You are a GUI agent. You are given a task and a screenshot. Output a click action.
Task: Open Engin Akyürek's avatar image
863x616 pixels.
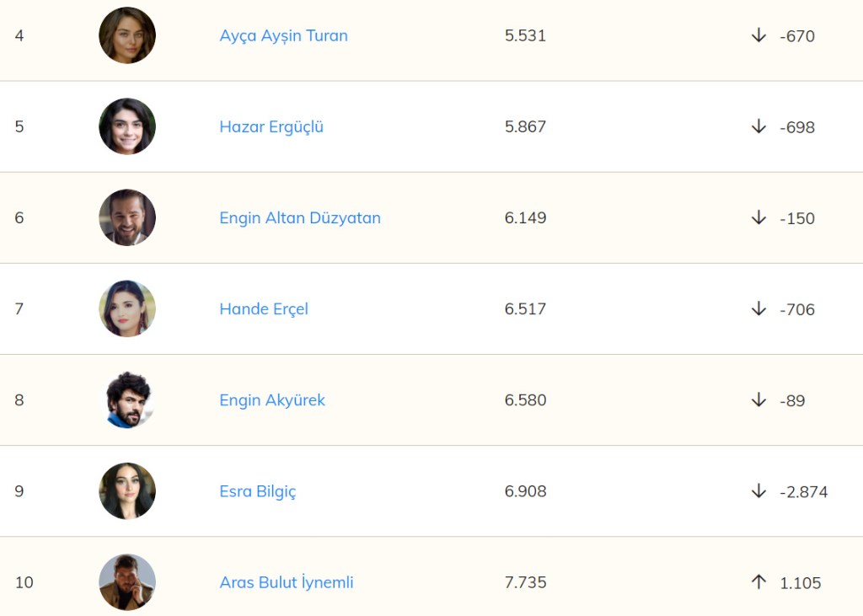127,399
